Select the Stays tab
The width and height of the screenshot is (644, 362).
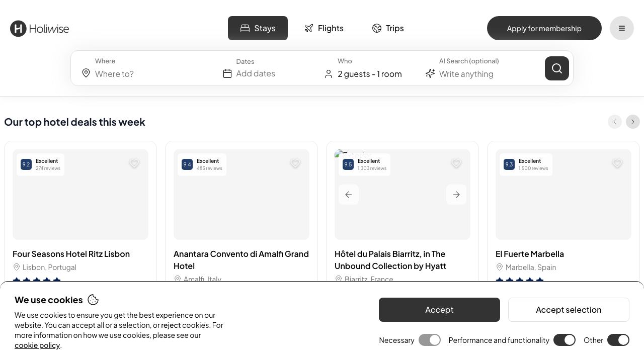coord(258,28)
